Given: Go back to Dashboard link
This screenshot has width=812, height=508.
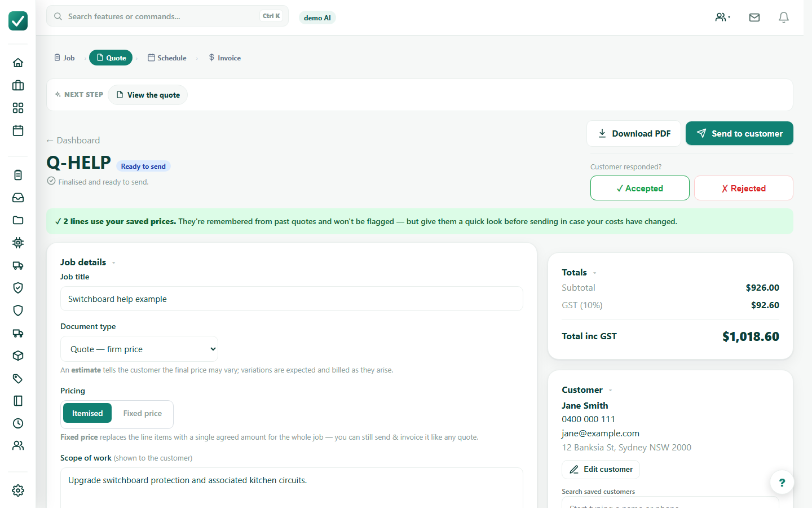Looking at the screenshot, I should (x=73, y=140).
